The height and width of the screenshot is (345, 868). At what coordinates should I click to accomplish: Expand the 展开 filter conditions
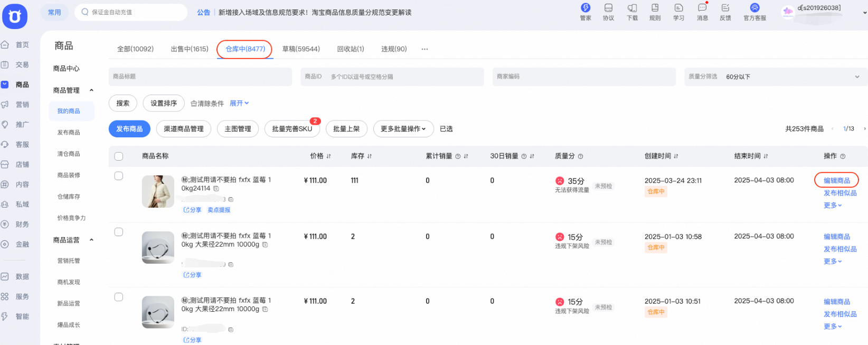coord(239,104)
